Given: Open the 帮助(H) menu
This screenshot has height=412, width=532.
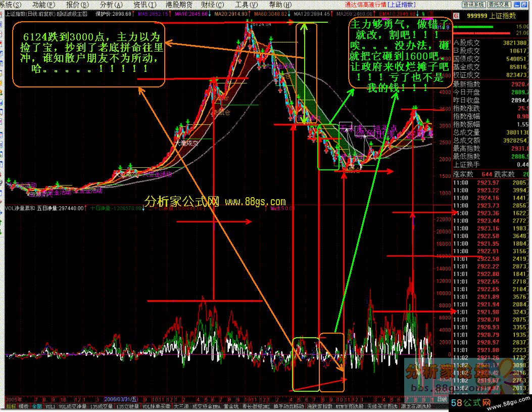Looking at the screenshot, I should click(280, 5).
